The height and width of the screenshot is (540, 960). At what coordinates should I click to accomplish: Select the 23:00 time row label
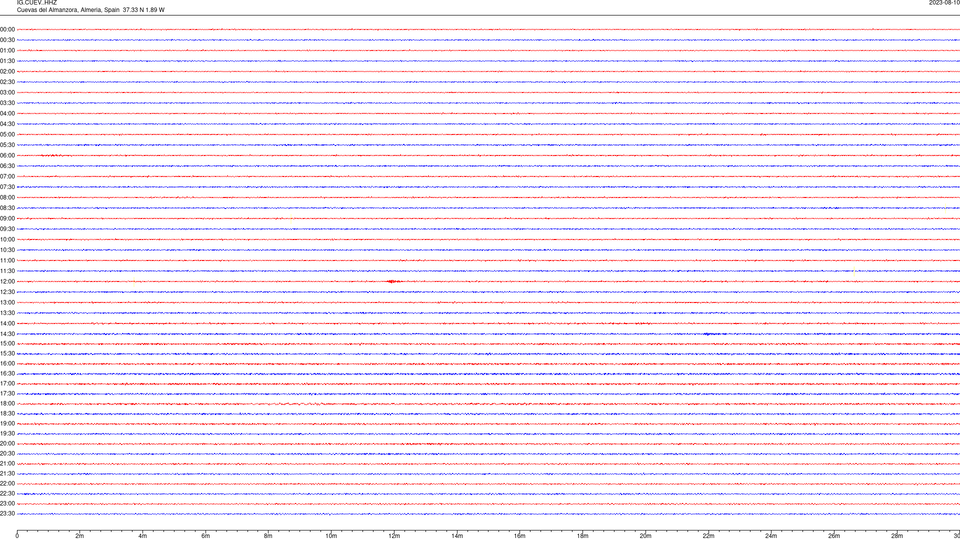(7, 504)
